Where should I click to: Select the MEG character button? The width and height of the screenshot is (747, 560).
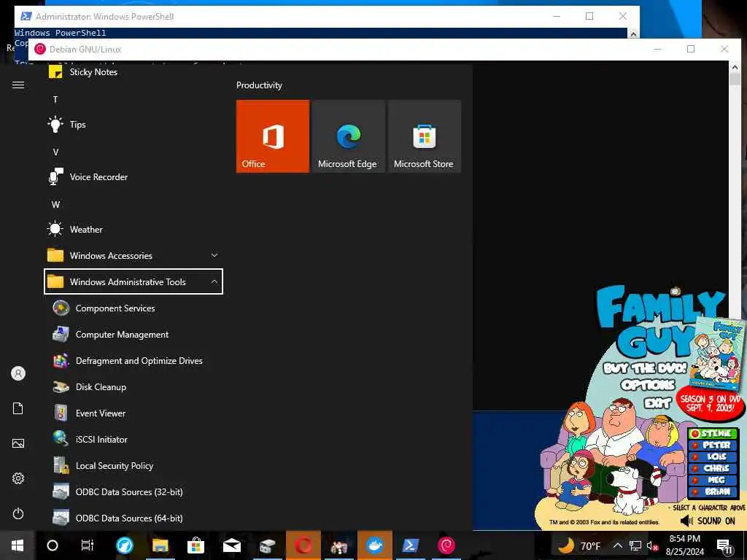point(713,480)
